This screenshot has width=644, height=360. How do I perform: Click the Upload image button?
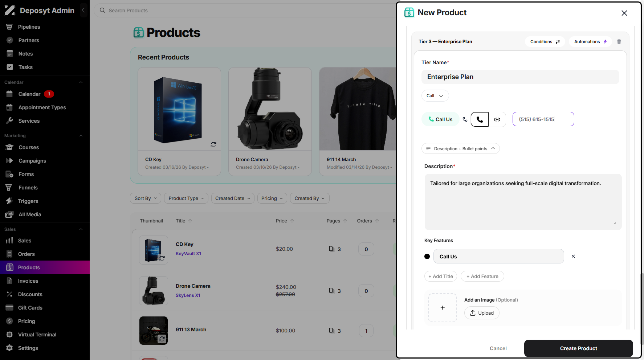coord(482,313)
